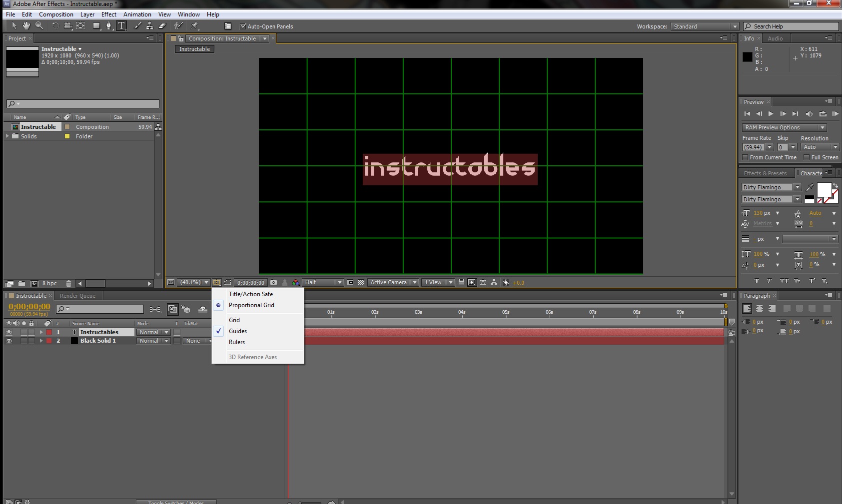Open the 1 View layout dropdown
This screenshot has width=842, height=504.
[x=438, y=283]
